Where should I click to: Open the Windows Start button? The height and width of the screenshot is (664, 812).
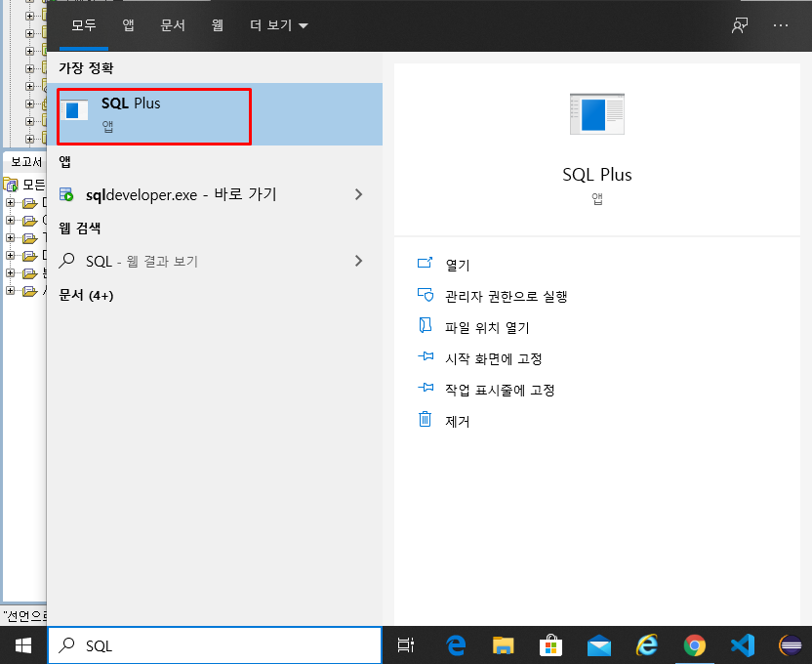tap(23, 645)
